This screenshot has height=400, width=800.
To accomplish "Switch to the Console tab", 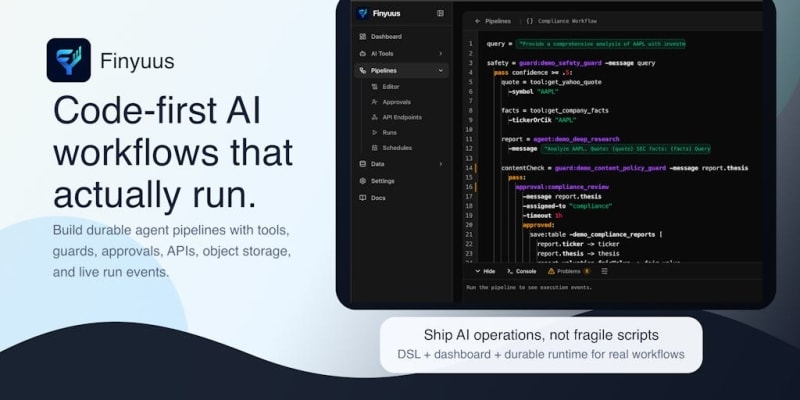I will click(x=521, y=271).
